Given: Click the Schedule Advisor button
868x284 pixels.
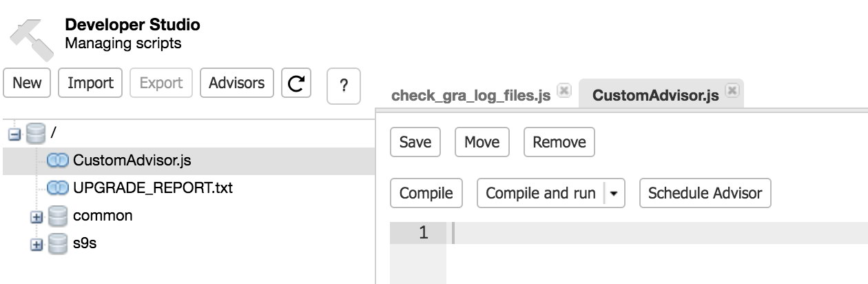Looking at the screenshot, I should pyautogui.click(x=705, y=194).
